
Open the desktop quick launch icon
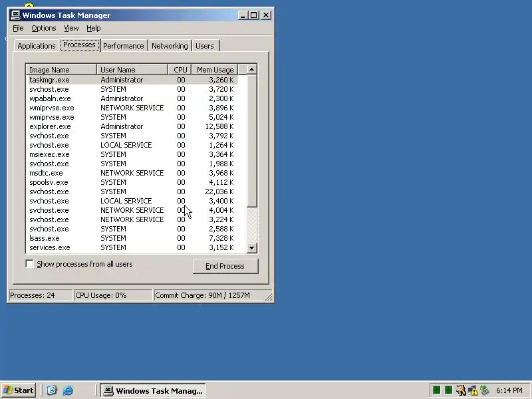(52, 390)
